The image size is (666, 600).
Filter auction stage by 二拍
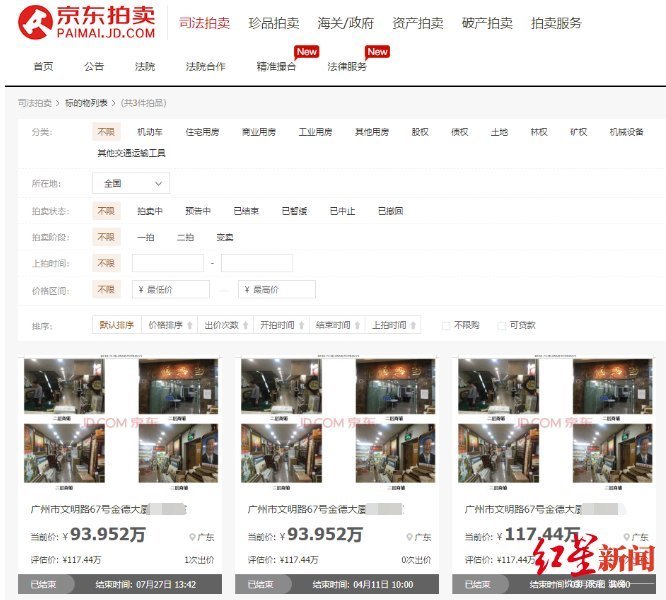[x=185, y=237]
